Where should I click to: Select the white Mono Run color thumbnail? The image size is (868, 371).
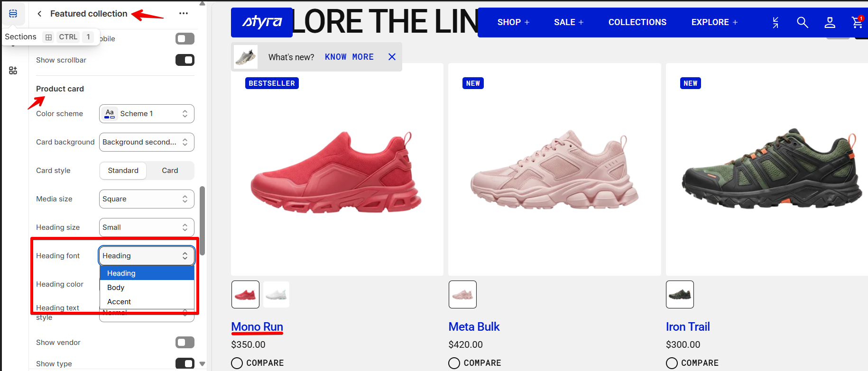point(276,294)
